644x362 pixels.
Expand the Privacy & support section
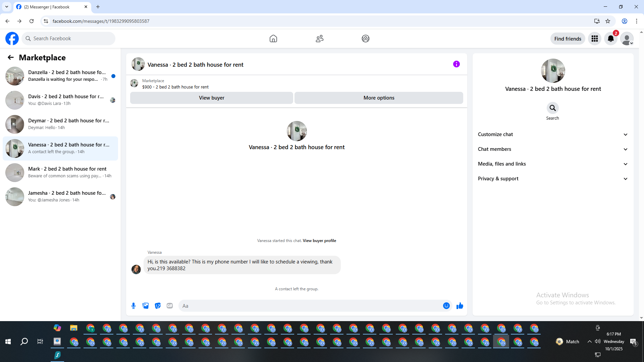click(x=553, y=179)
